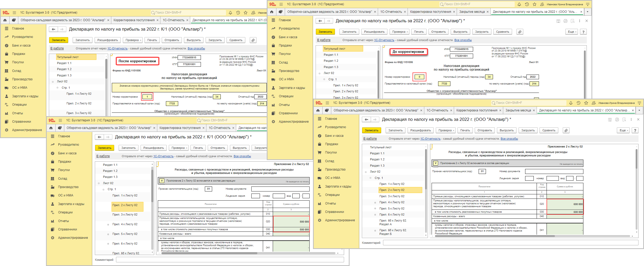The width and height of the screenshot is (644, 266).
Task: Click the paperclip button in После корректировки window
Action: tap(253, 40)
